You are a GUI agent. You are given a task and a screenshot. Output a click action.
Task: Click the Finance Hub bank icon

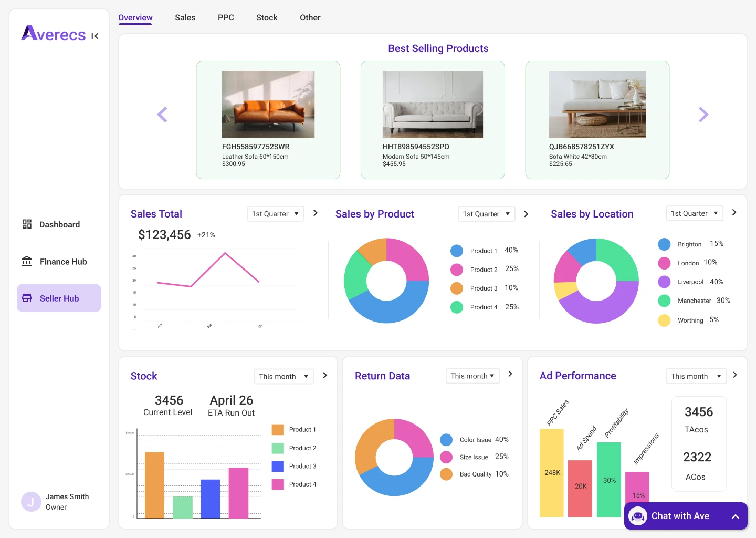27,262
